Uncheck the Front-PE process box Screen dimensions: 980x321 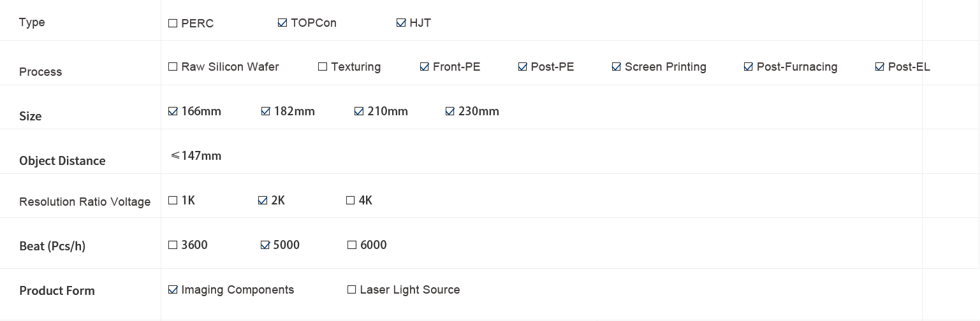(425, 67)
